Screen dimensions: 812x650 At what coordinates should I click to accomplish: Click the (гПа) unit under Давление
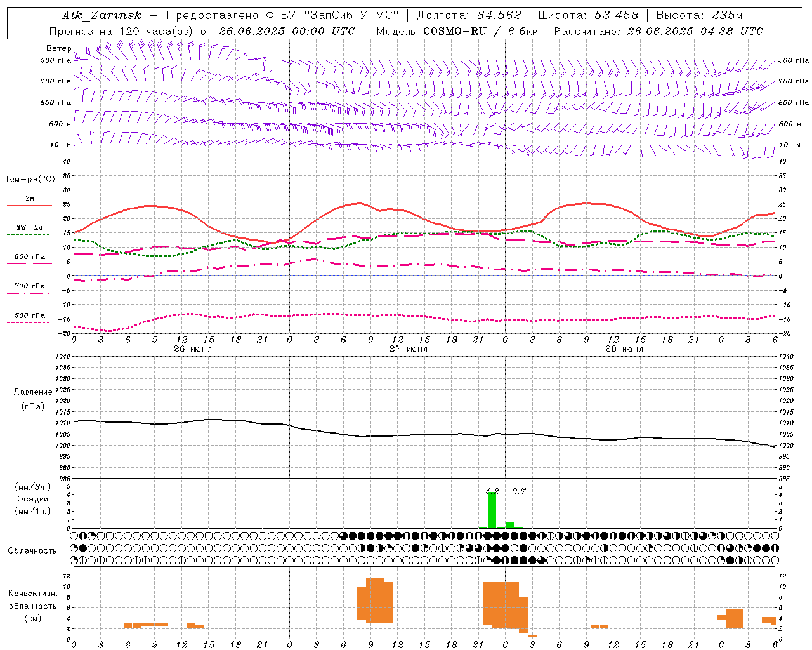tap(33, 406)
